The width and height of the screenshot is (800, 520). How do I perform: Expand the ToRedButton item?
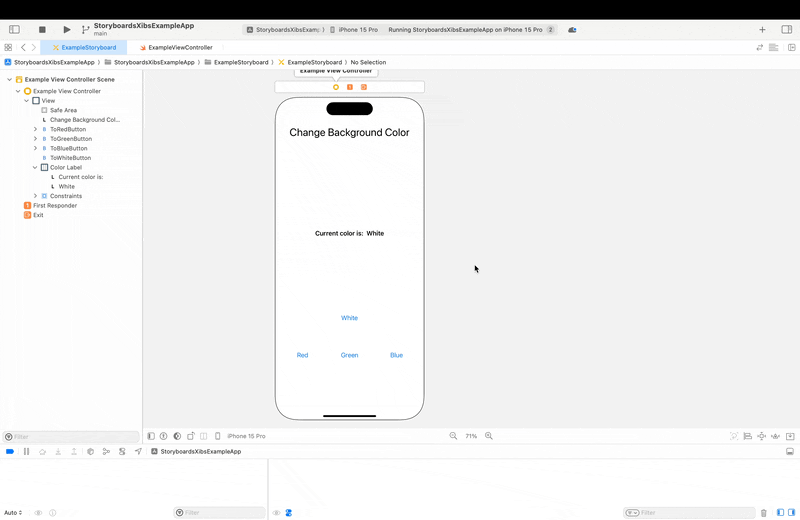pyautogui.click(x=35, y=130)
